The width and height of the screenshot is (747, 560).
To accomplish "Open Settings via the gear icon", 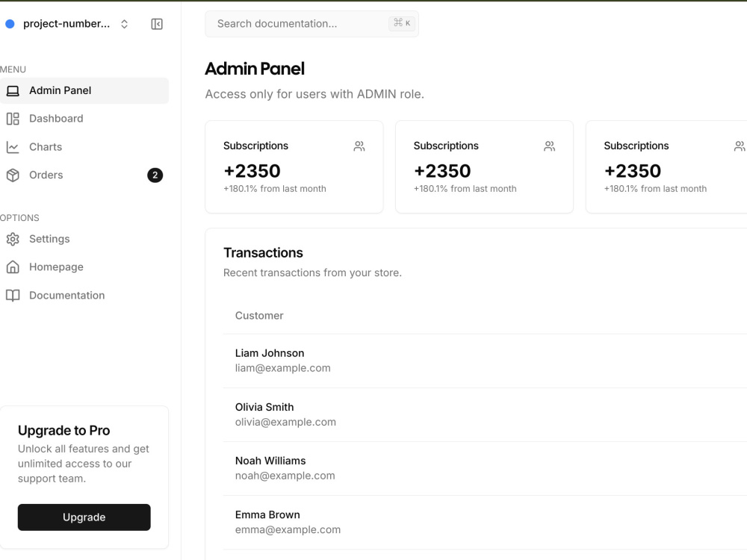I will tap(12, 239).
